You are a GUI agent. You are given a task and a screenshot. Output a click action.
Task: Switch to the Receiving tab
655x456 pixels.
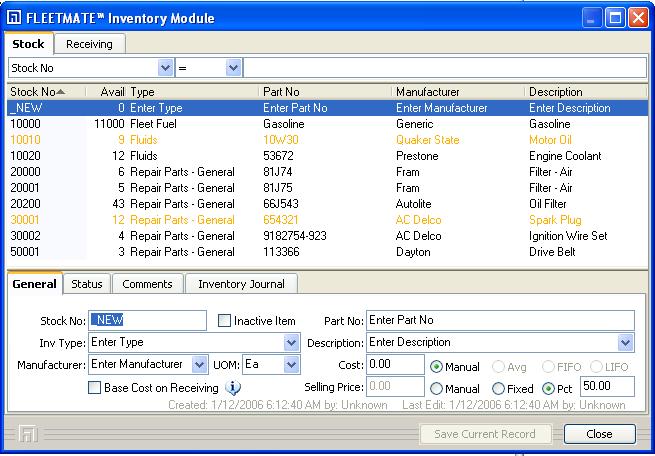89,44
